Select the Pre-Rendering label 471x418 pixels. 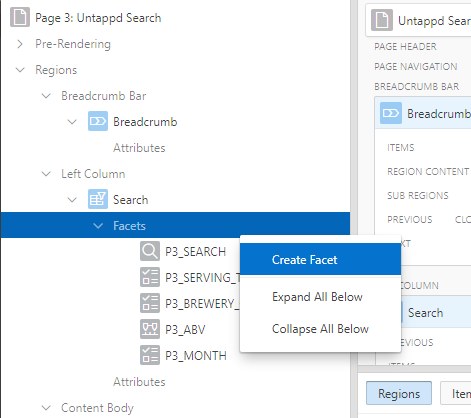pos(73,44)
